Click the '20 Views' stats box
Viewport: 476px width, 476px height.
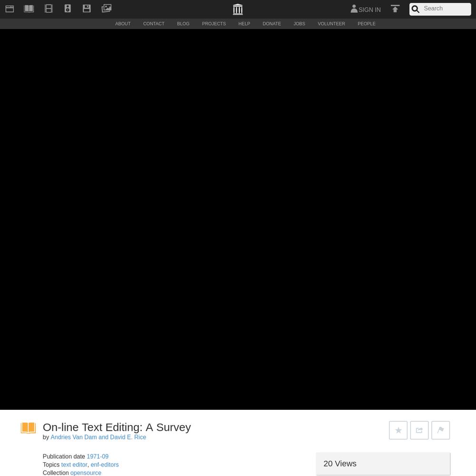pyautogui.click(x=383, y=464)
